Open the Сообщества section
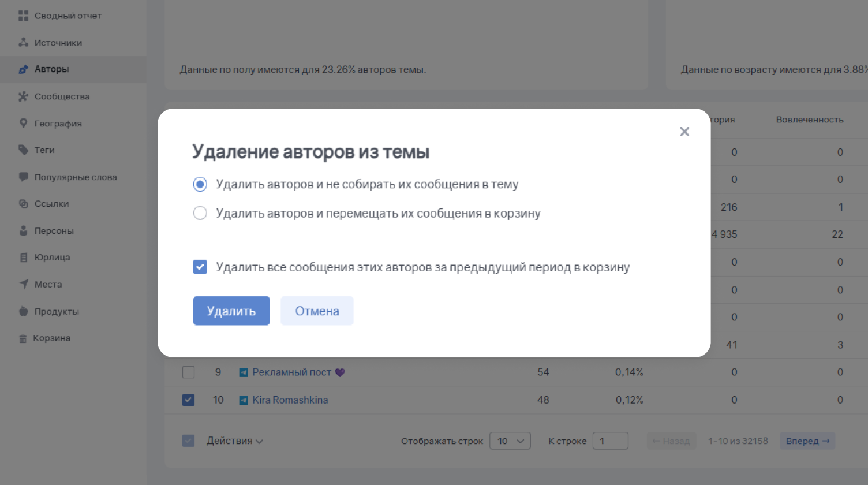This screenshot has height=485, width=868. (x=62, y=96)
